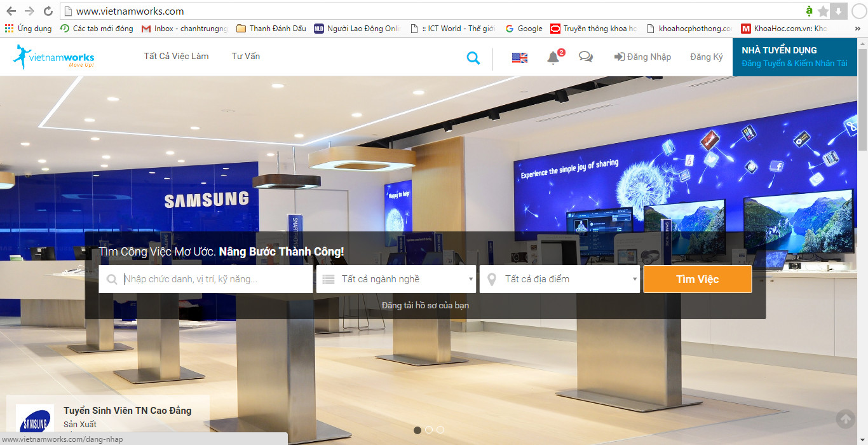This screenshot has width=868, height=445.
Task: Expand the Tất cả địa điểm dropdown
Action: pos(560,279)
